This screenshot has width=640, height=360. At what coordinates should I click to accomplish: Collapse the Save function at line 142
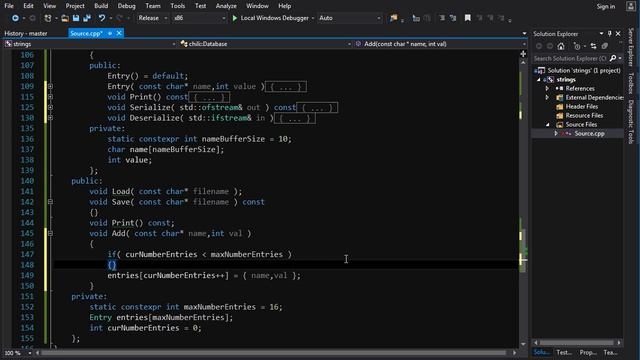[x=50, y=202]
